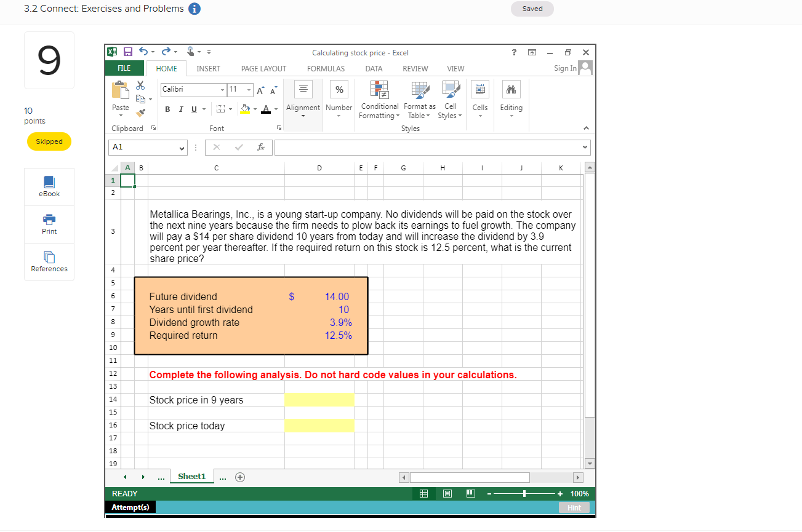The width and height of the screenshot is (802, 532).
Task: Switch to the FORMULAS tab
Action: [x=326, y=69]
